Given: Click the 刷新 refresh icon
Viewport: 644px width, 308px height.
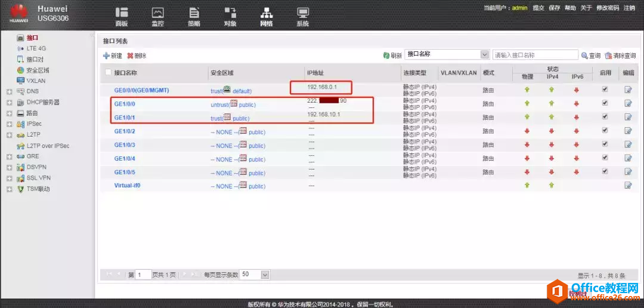Looking at the screenshot, I should point(386,55).
